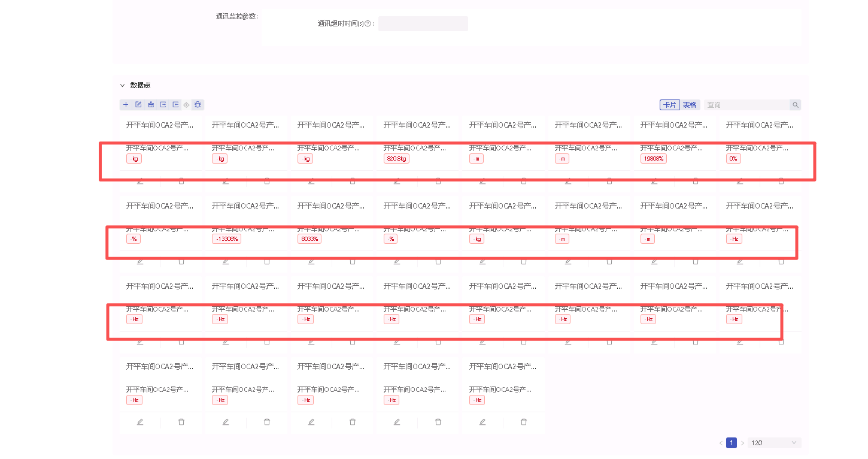Click the plus icon to add a data point

tap(126, 105)
